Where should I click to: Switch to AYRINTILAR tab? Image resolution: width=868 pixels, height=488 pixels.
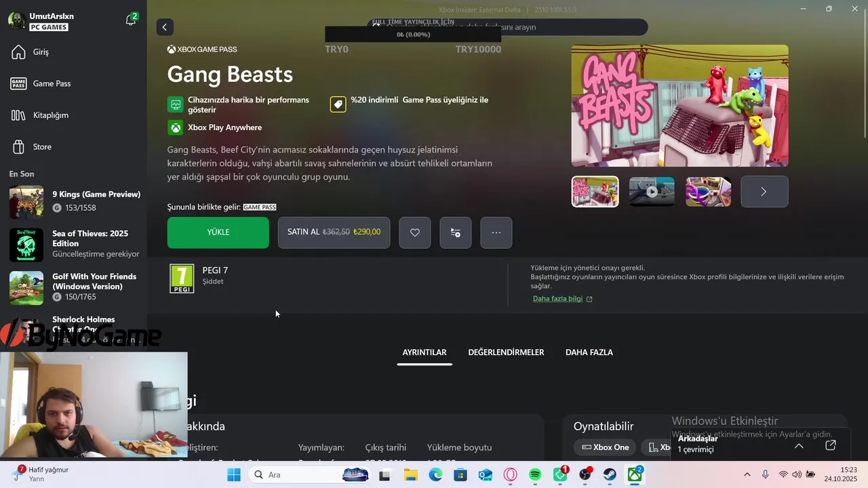425,352
